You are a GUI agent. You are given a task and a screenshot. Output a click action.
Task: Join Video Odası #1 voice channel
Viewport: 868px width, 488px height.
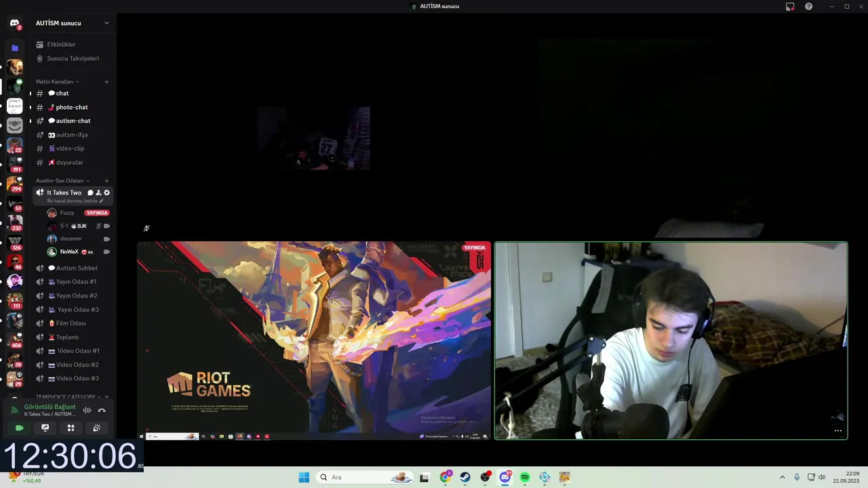[x=73, y=351]
